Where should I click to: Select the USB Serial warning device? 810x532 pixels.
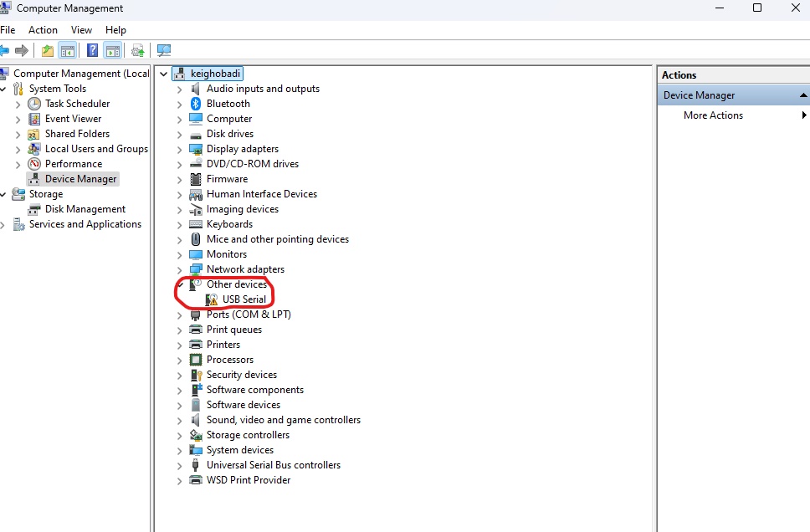tap(244, 299)
